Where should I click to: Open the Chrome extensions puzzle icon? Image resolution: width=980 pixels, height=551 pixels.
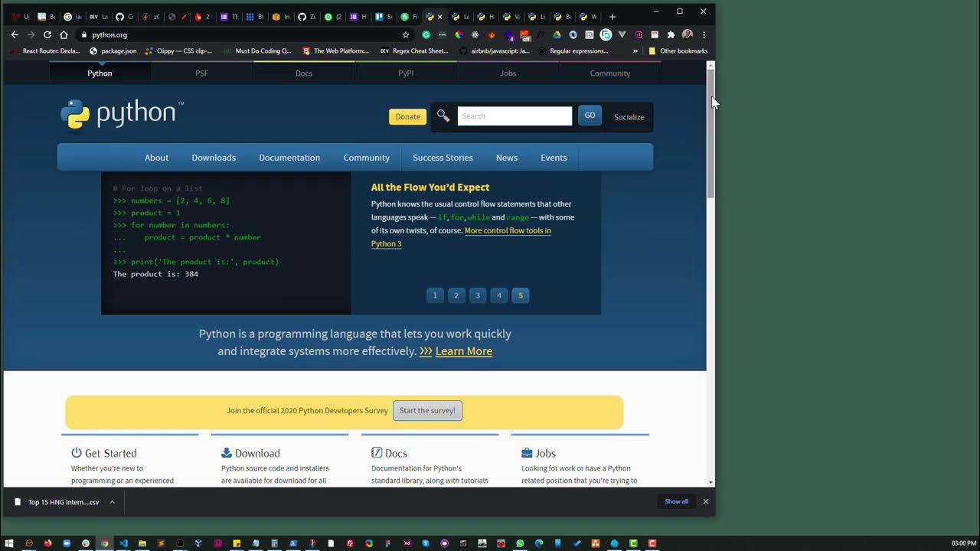click(x=671, y=34)
